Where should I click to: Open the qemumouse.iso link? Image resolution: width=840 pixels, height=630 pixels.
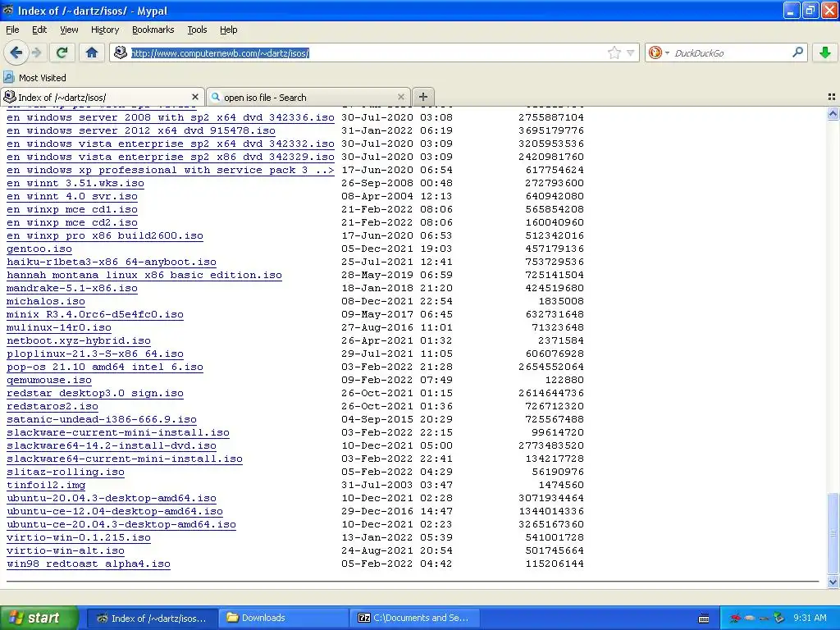point(48,381)
